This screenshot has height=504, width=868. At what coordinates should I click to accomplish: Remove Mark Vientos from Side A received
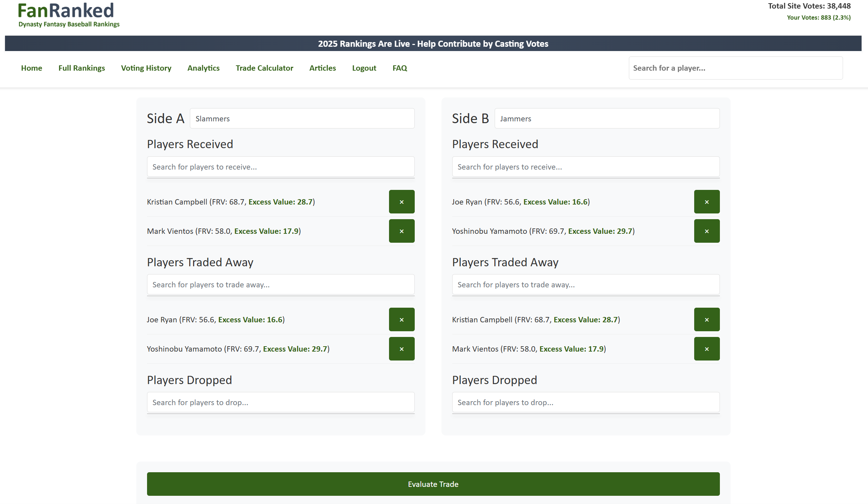point(402,231)
